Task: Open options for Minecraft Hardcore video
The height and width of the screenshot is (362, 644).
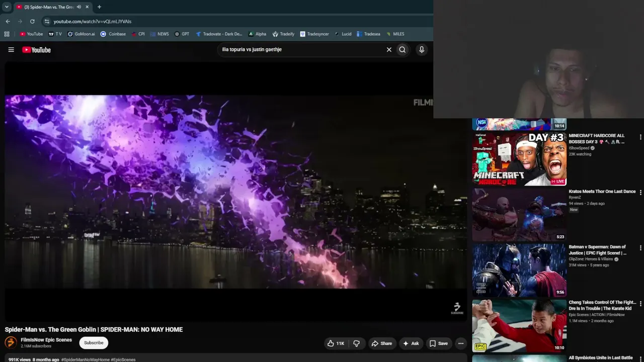Action: click(640, 137)
